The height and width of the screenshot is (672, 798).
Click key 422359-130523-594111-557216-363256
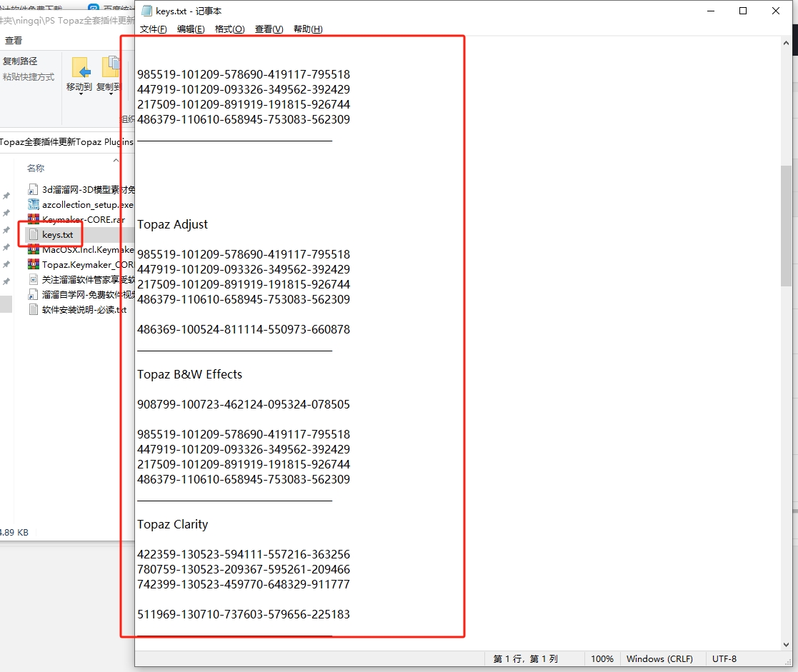(244, 554)
